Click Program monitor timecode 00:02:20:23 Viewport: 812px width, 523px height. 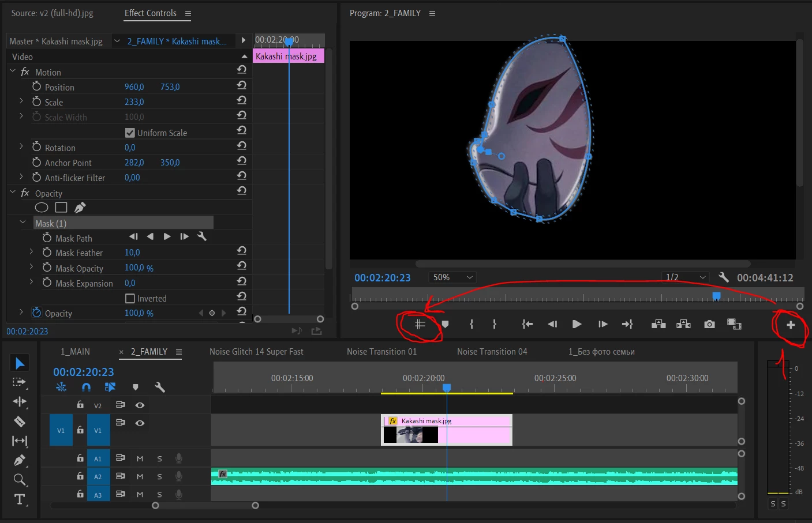click(x=383, y=277)
